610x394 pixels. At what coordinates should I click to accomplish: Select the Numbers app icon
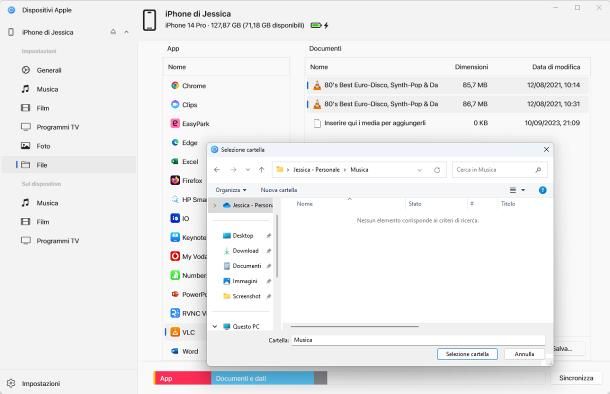click(175, 275)
